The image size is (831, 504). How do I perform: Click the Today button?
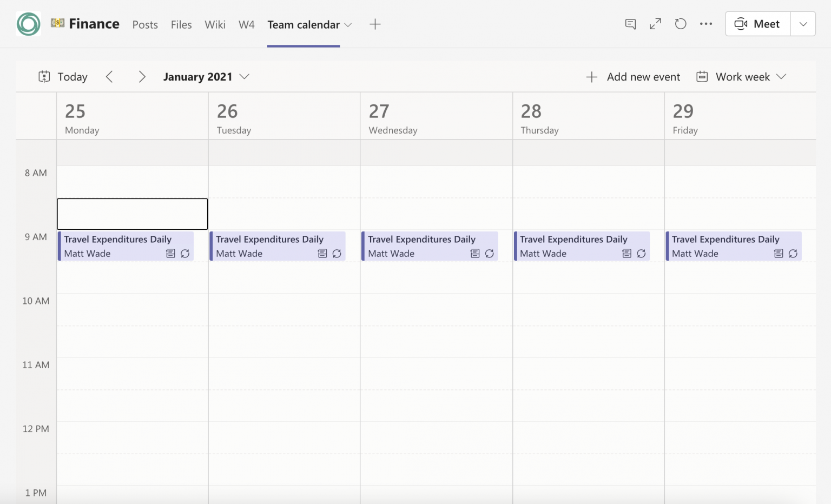71,76
